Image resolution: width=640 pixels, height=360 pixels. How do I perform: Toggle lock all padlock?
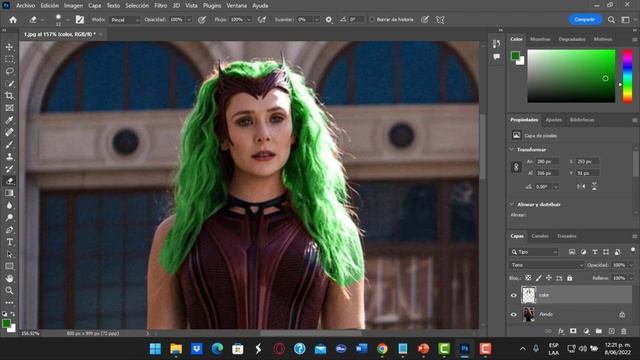pyautogui.click(x=570, y=278)
